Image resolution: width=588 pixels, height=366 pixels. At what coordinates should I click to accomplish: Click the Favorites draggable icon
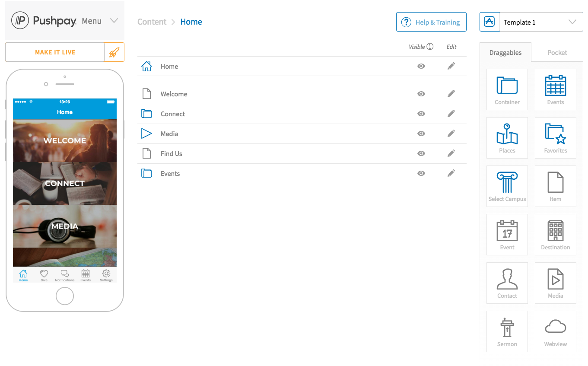[555, 138]
